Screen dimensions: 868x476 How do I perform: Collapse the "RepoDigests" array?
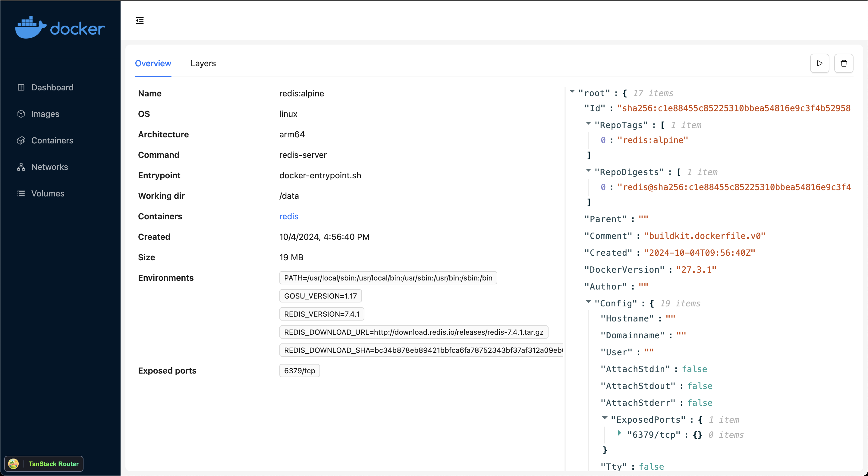click(588, 171)
